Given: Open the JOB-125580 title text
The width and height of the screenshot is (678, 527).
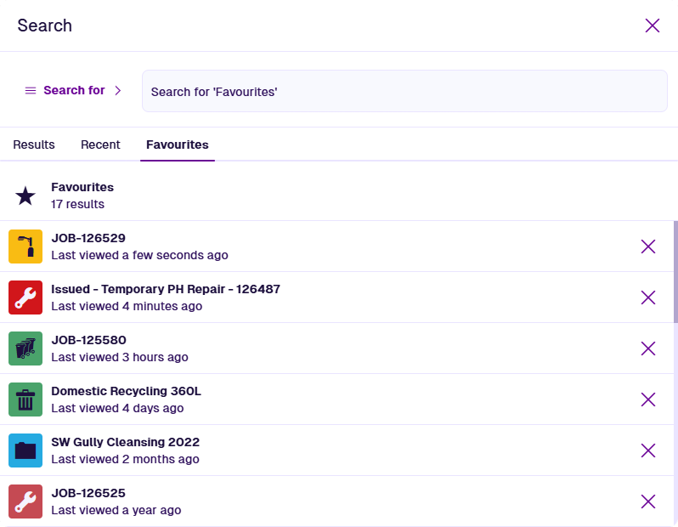Looking at the screenshot, I should point(89,340).
